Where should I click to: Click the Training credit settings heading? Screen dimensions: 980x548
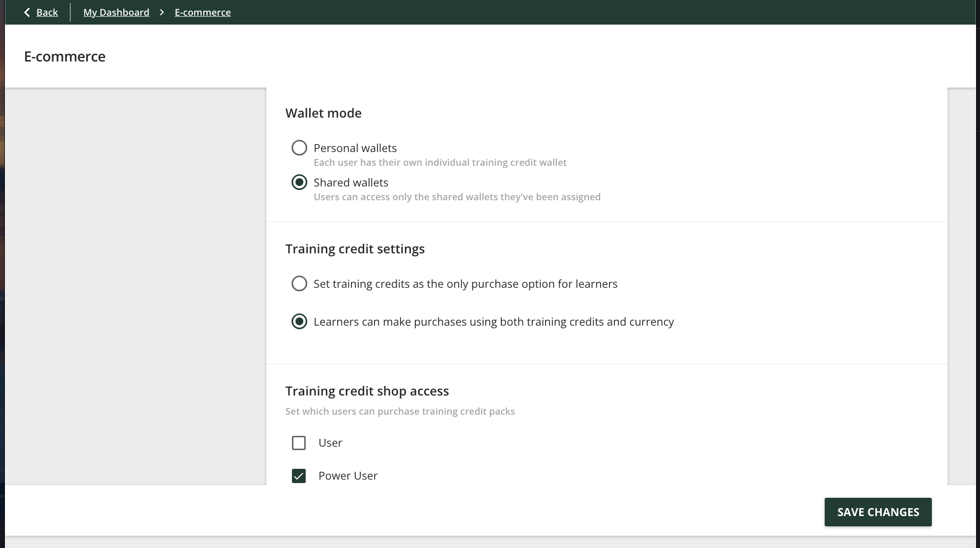pos(355,249)
